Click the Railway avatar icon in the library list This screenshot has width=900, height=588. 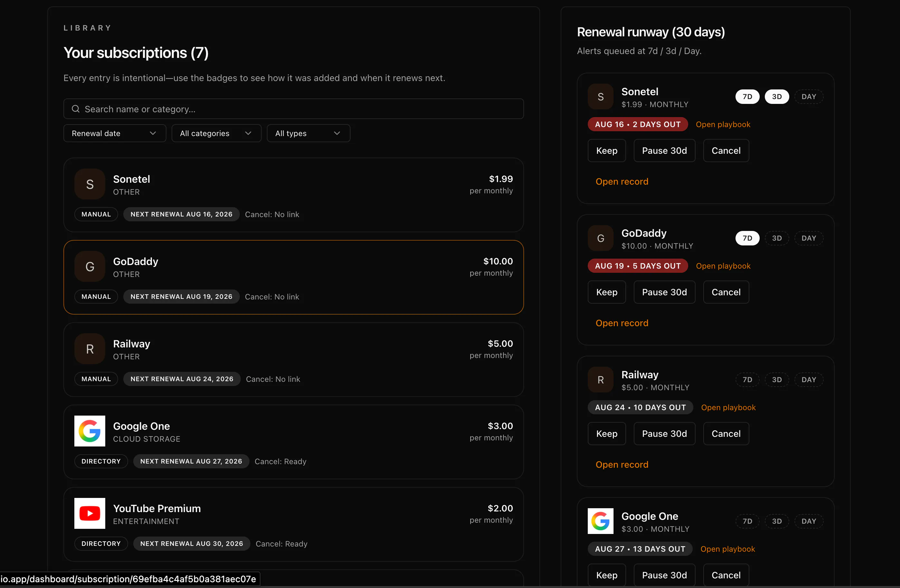pyautogui.click(x=89, y=349)
